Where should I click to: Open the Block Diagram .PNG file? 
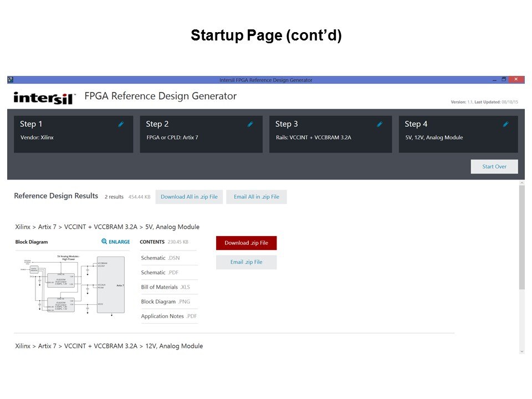166,301
